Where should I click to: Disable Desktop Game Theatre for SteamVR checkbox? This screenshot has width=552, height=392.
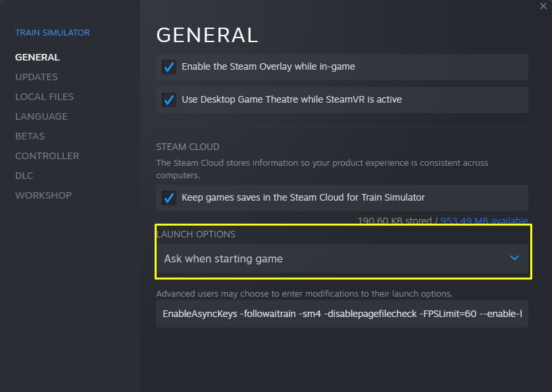point(169,100)
